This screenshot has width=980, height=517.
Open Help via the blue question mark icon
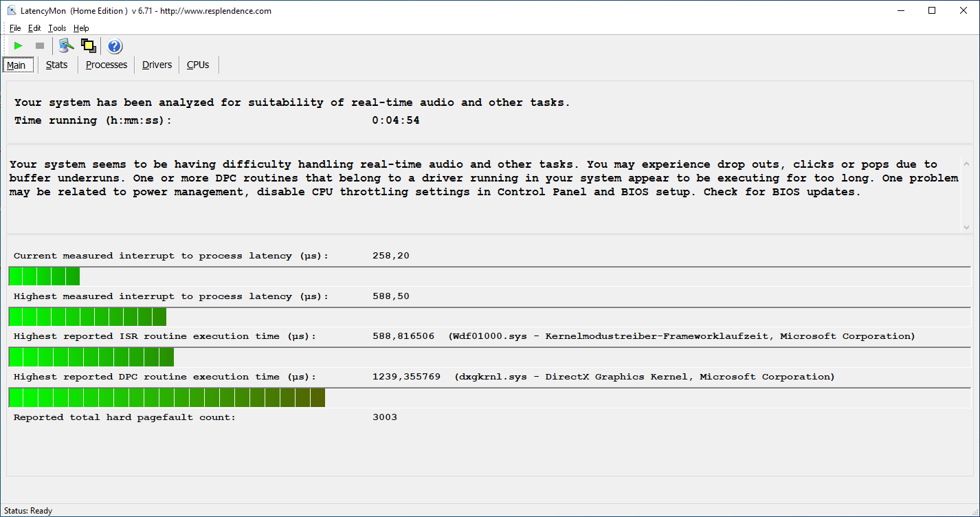(x=115, y=46)
